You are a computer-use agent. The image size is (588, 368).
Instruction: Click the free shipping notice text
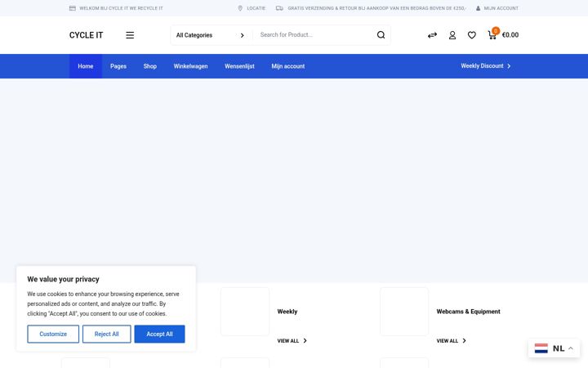[x=376, y=8]
